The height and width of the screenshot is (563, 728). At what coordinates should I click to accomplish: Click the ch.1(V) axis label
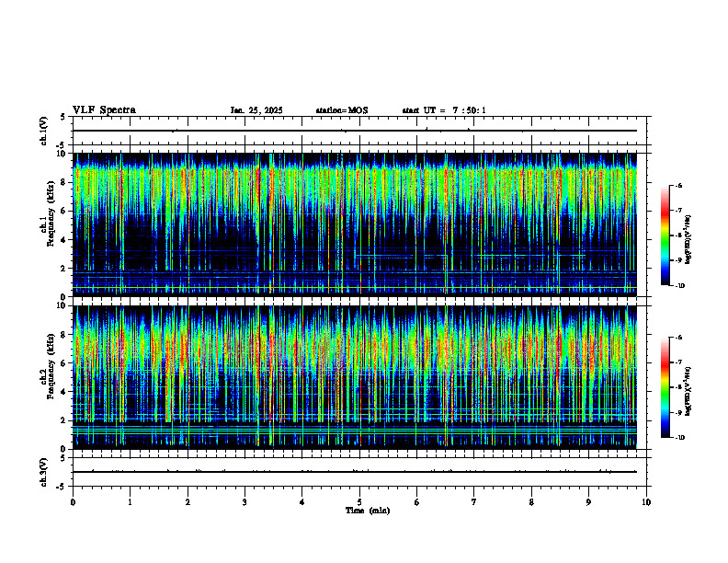(43, 131)
